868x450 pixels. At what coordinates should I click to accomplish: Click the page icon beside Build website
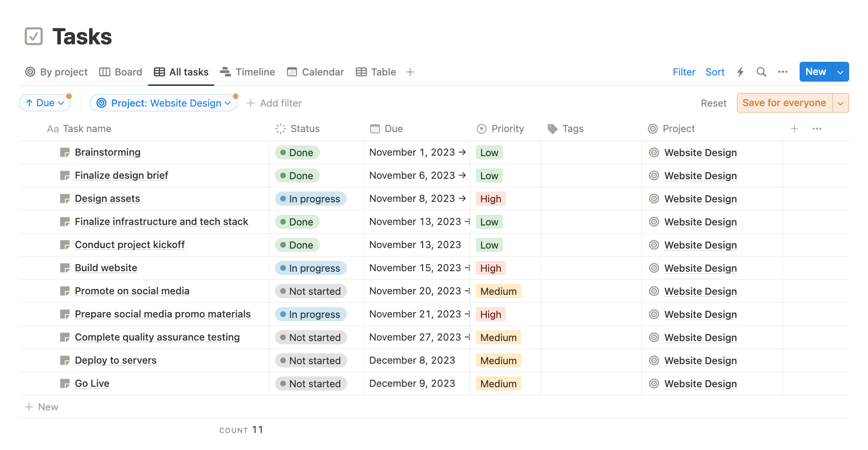pyautogui.click(x=65, y=267)
